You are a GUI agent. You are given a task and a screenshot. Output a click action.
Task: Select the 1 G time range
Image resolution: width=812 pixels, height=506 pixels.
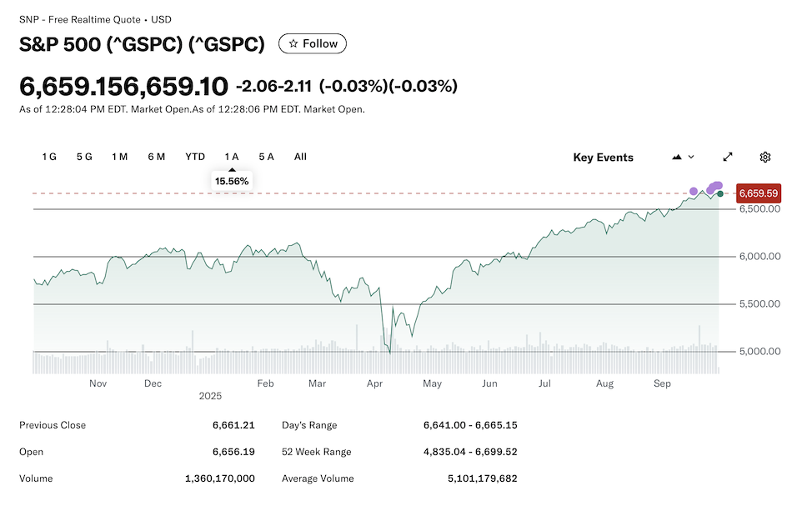pos(49,157)
